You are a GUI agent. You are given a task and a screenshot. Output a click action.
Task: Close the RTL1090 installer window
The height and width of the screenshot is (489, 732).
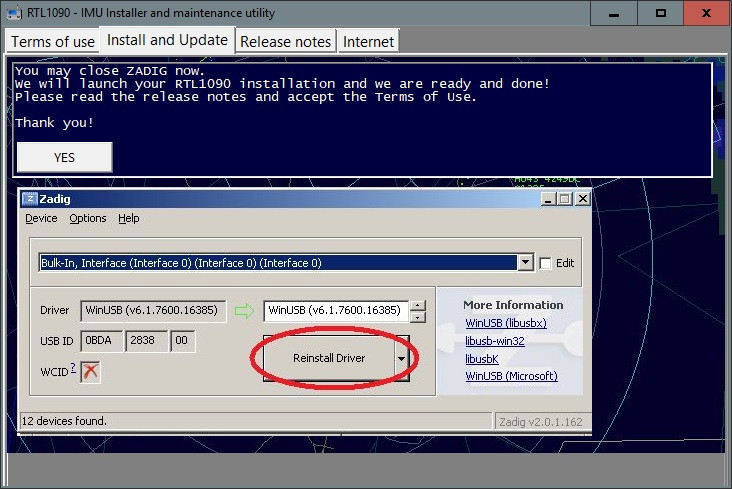click(707, 13)
